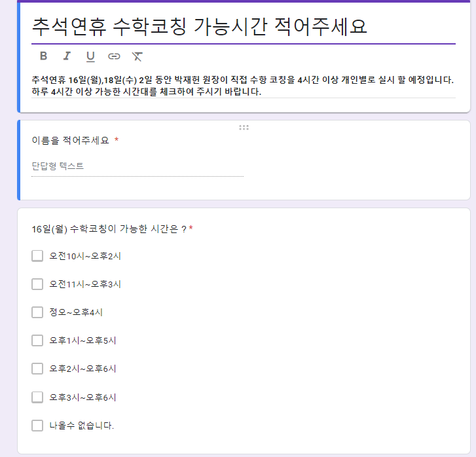
Task: Edit the 이름을 적어주세요 question title
Action: [71, 140]
